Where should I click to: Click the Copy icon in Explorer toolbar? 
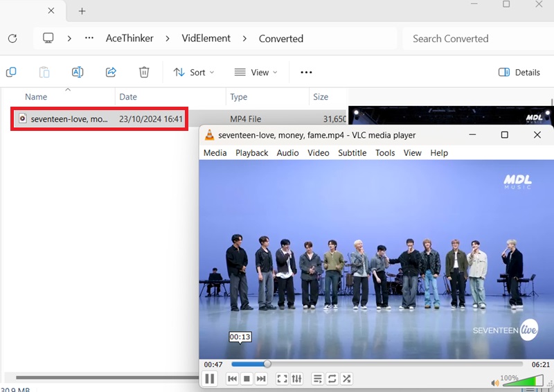(11, 72)
